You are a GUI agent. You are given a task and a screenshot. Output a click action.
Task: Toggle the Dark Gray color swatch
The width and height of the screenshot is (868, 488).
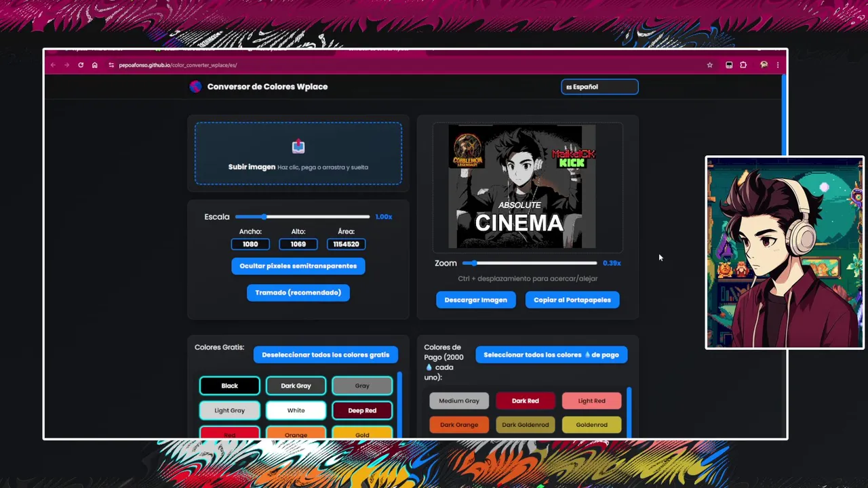point(296,386)
